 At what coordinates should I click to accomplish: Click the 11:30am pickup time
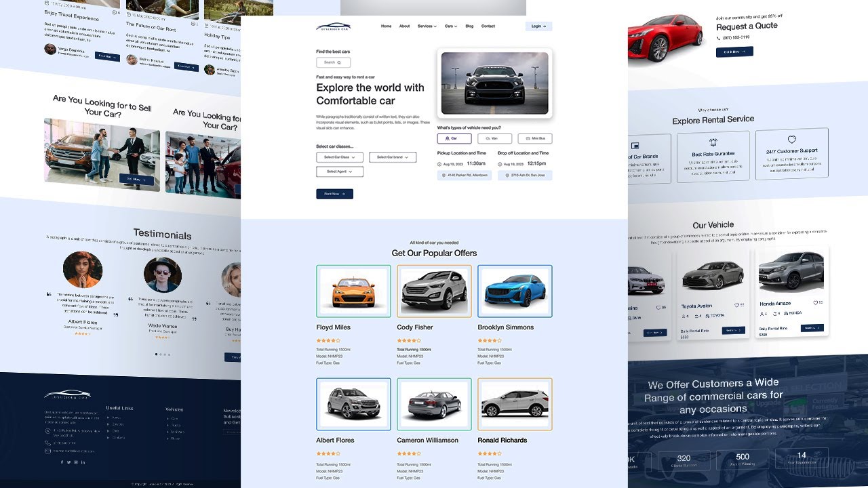coord(476,163)
